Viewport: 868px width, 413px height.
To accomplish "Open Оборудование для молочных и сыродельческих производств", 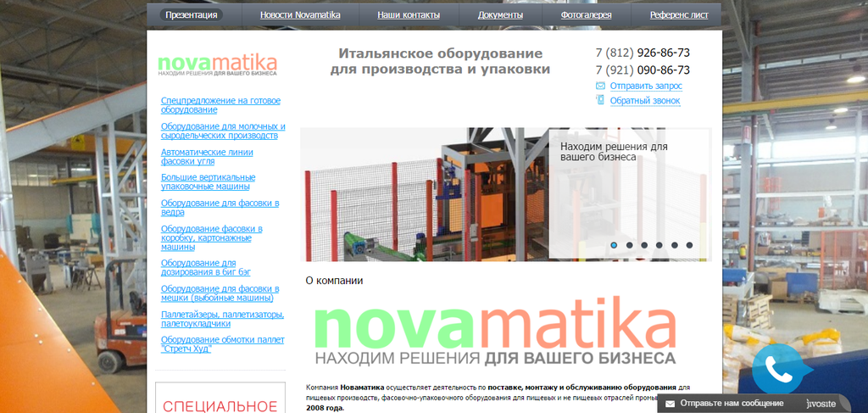I will tap(223, 131).
